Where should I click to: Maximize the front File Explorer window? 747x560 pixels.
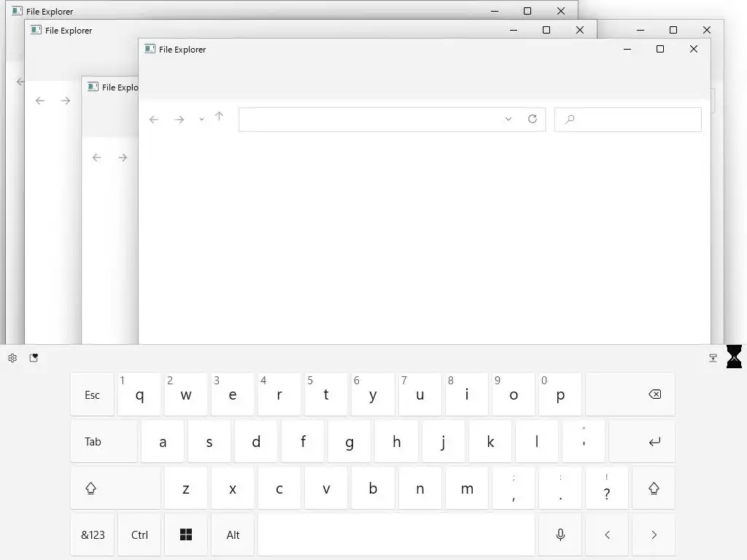pos(660,49)
